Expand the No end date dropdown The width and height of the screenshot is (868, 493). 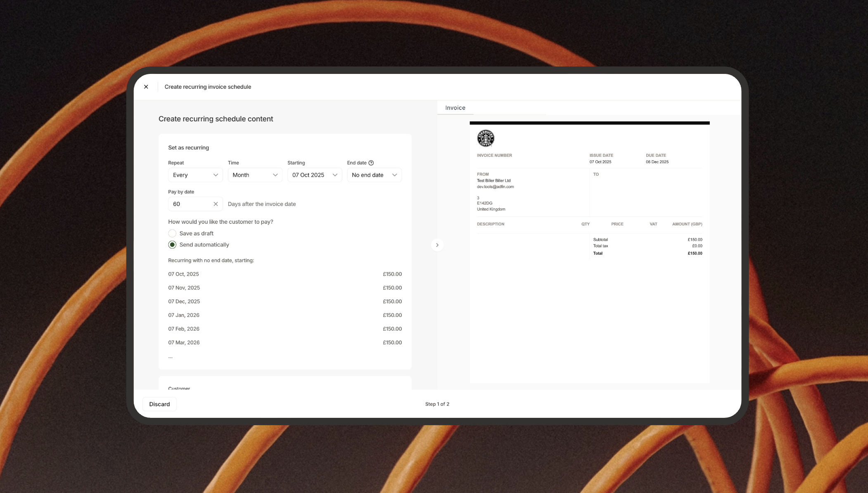(x=374, y=175)
